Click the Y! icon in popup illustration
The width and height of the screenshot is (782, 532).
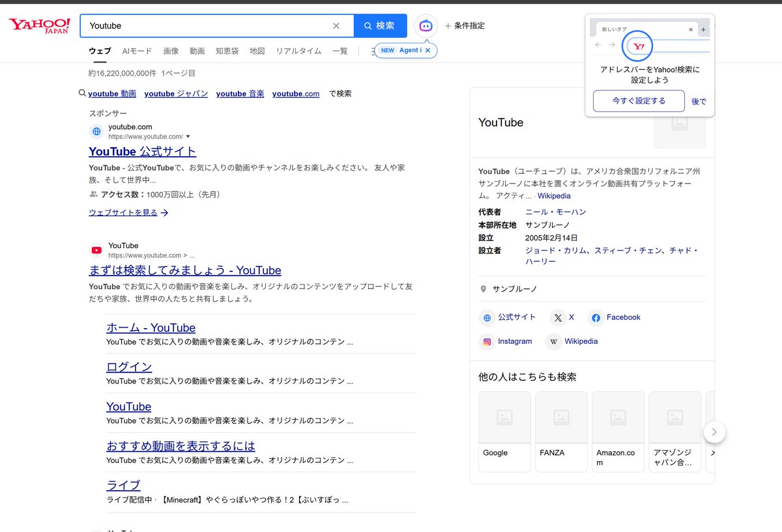coord(639,46)
